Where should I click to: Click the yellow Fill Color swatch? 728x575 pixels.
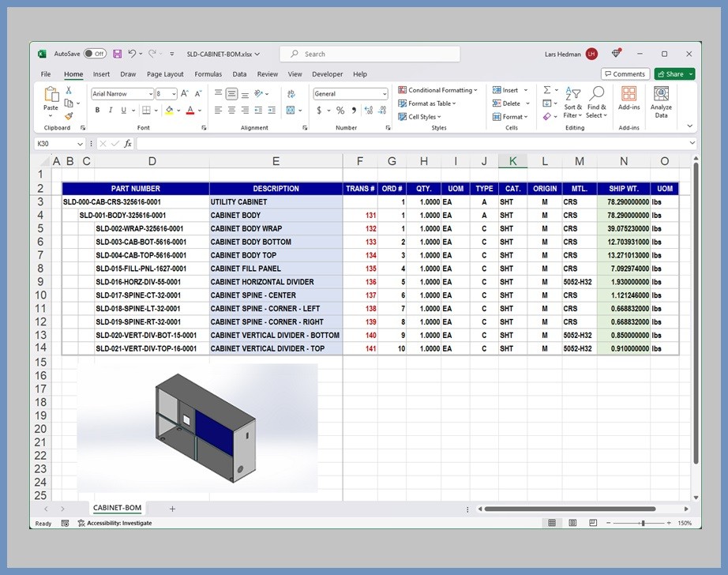169,110
